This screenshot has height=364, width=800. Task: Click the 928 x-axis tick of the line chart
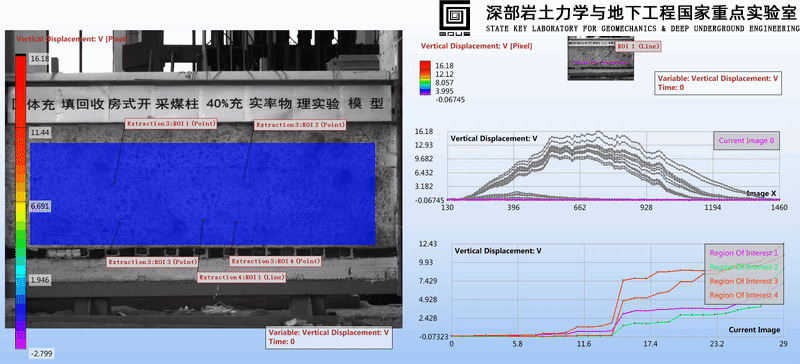click(646, 208)
